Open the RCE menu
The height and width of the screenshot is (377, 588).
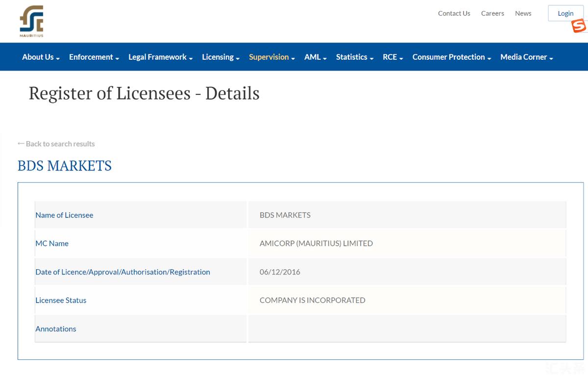click(x=392, y=57)
